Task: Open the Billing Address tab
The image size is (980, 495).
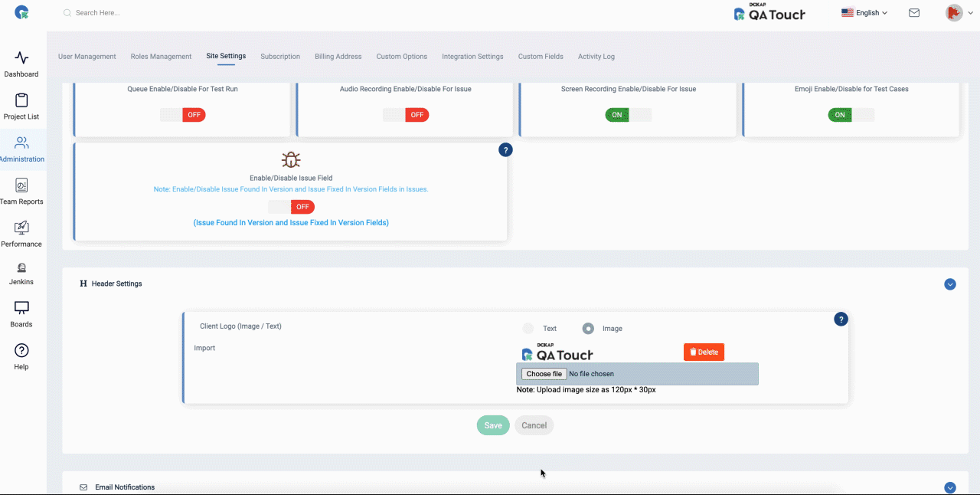Action: coord(338,57)
